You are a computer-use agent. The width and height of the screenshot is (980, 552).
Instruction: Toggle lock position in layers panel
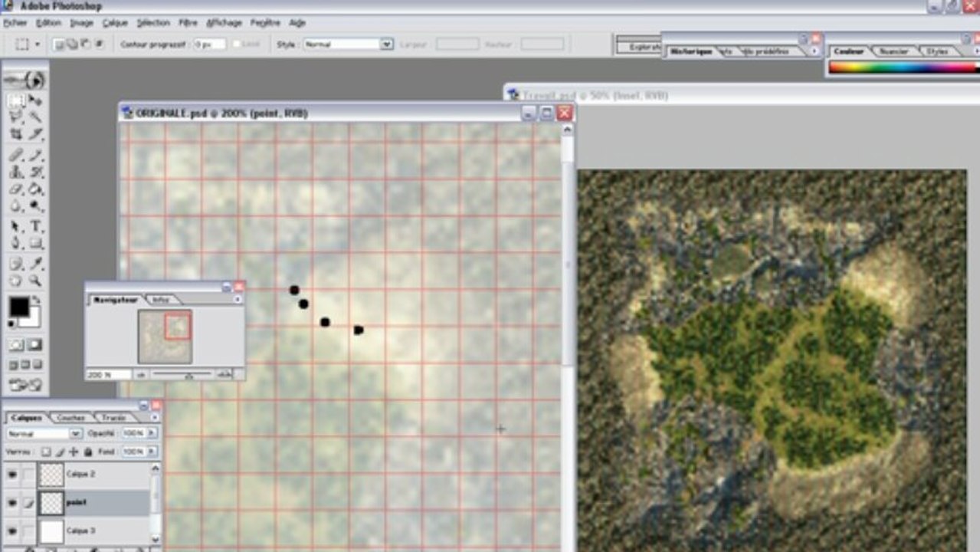74,452
